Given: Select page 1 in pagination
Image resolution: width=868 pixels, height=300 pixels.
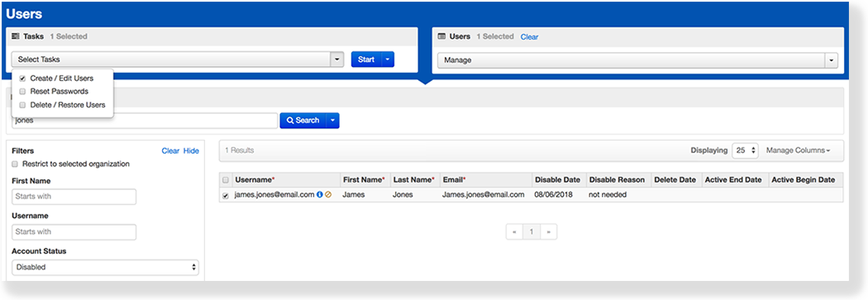Looking at the screenshot, I should 532,232.
